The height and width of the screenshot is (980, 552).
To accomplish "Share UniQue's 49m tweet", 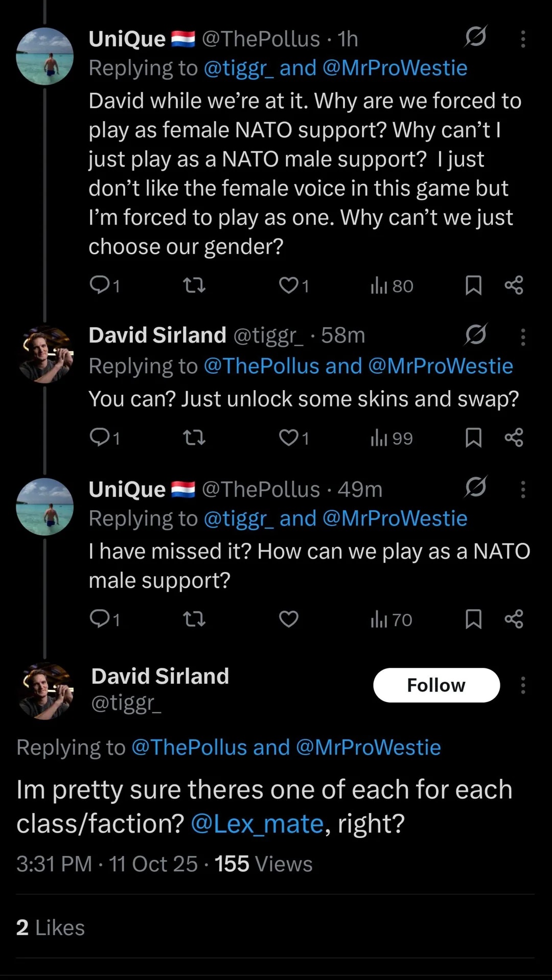I will pyautogui.click(x=514, y=619).
